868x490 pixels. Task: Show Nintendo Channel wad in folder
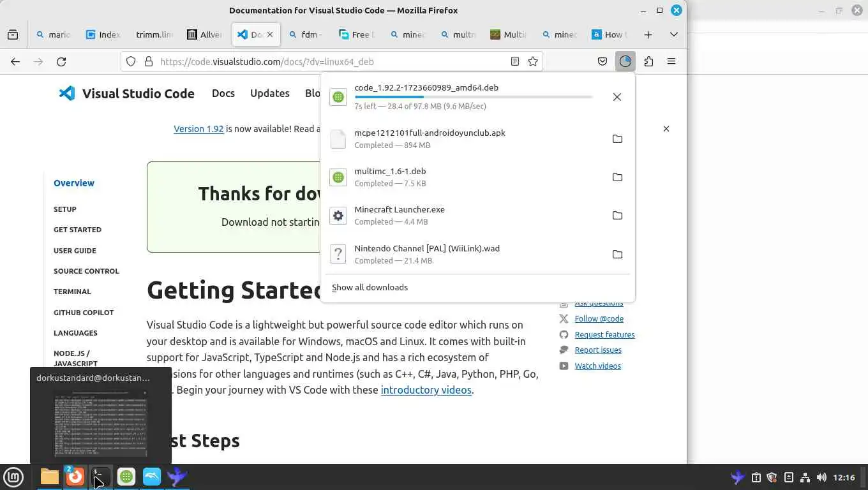[617, 254]
